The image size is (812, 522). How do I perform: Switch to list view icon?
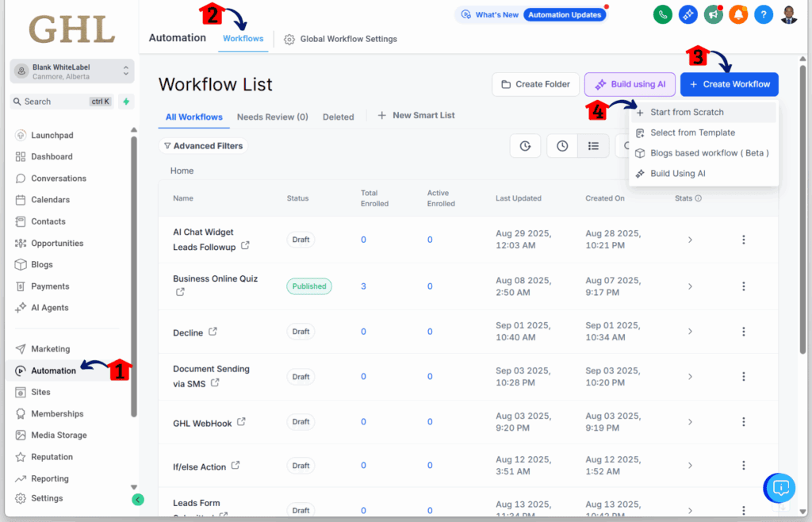pos(593,146)
